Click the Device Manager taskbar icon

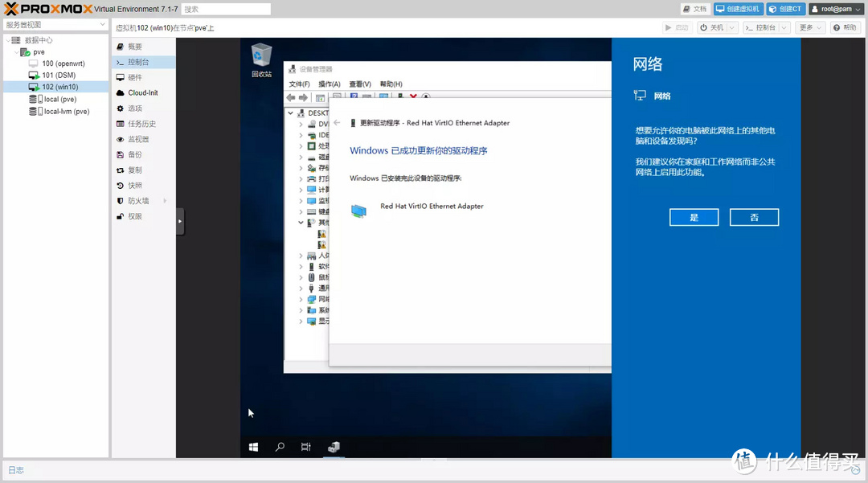334,447
